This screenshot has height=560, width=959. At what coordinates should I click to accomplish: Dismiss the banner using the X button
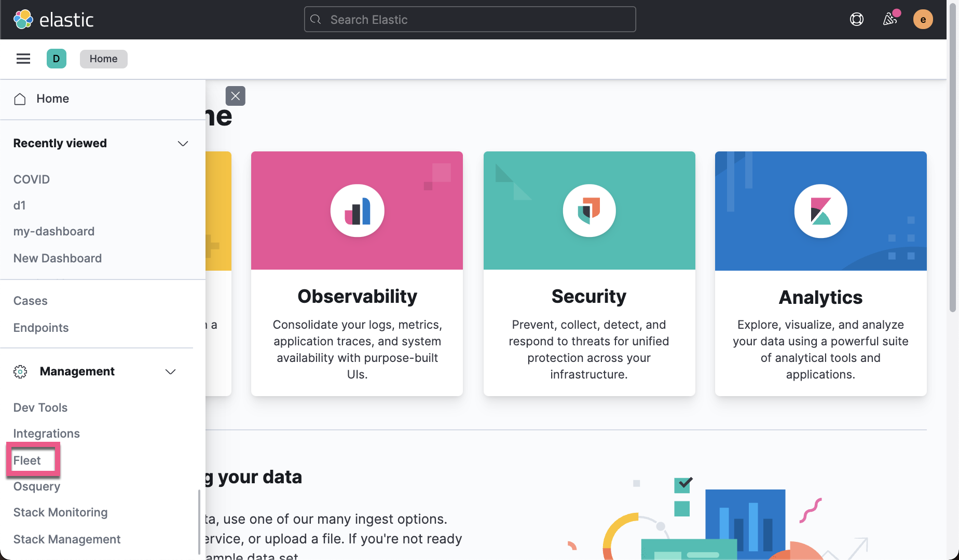point(236,96)
